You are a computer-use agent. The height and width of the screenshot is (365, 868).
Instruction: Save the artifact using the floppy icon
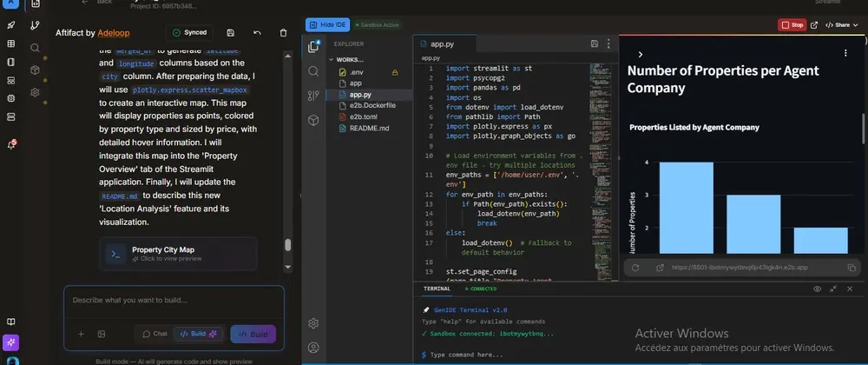(x=231, y=33)
